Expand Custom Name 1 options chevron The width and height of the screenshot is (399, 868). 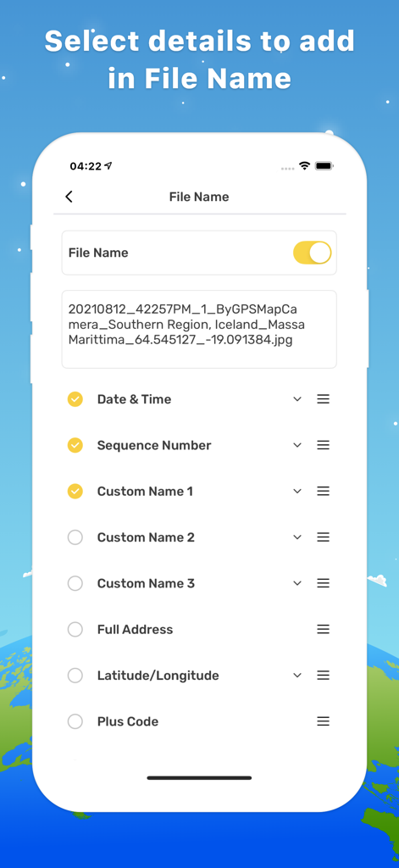point(297,491)
